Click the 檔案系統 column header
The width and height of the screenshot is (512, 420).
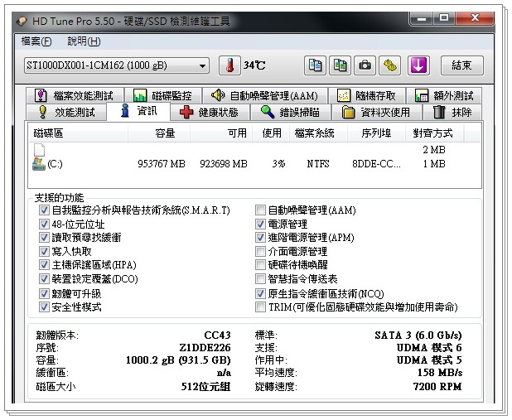[318, 133]
